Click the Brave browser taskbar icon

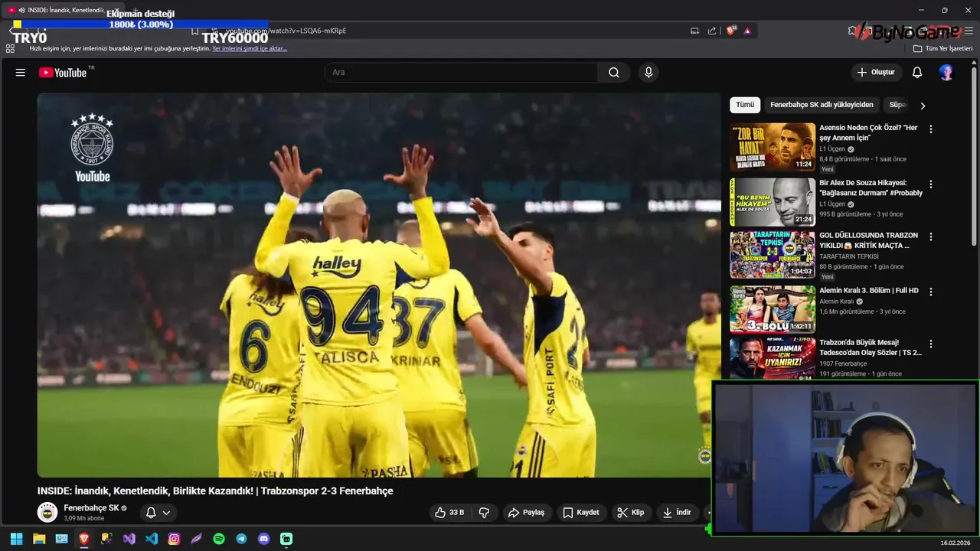click(84, 539)
